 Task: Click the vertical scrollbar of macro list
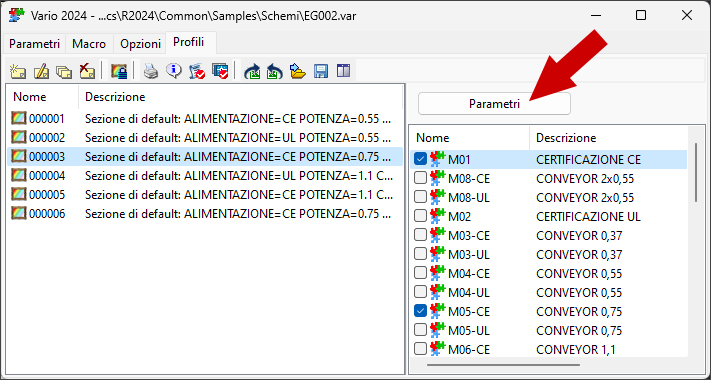tap(696, 172)
